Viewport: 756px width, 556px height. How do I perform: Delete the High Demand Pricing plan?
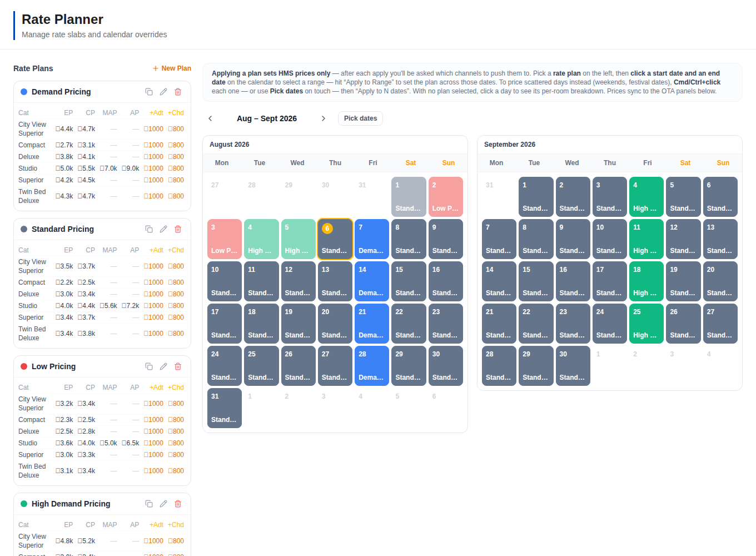click(x=178, y=504)
